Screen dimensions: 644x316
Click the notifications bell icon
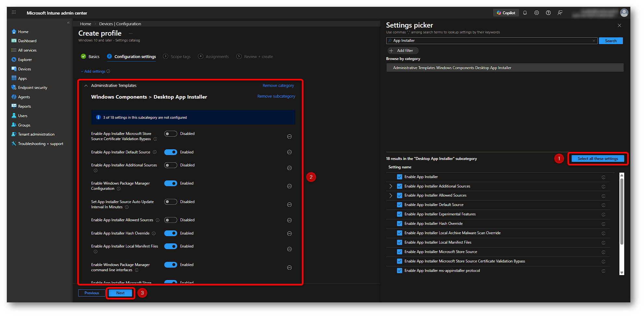(525, 13)
